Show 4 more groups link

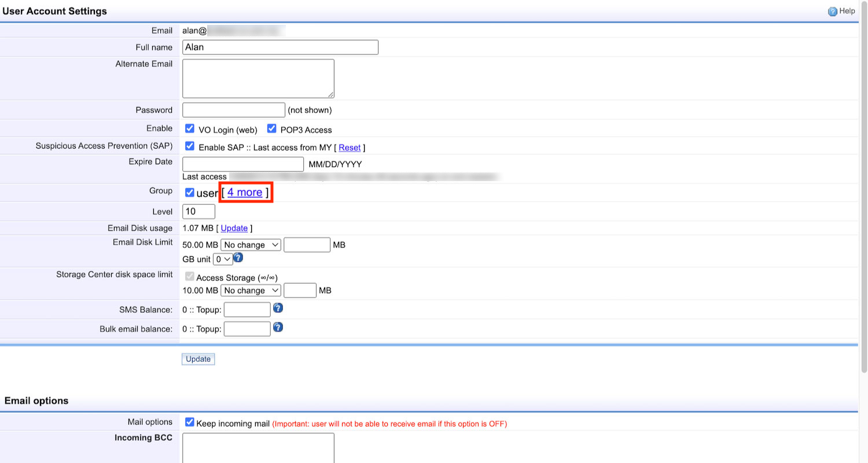pos(245,192)
